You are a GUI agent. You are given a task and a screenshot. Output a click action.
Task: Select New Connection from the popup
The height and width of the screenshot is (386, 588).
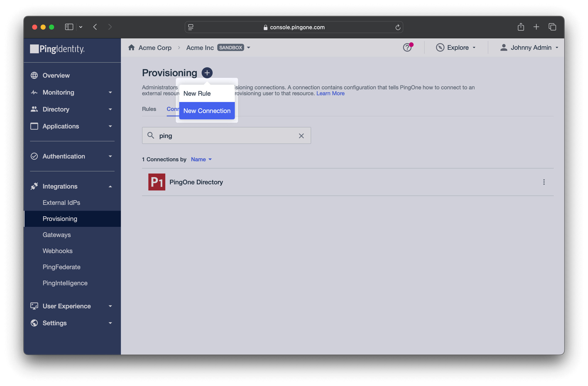(207, 111)
